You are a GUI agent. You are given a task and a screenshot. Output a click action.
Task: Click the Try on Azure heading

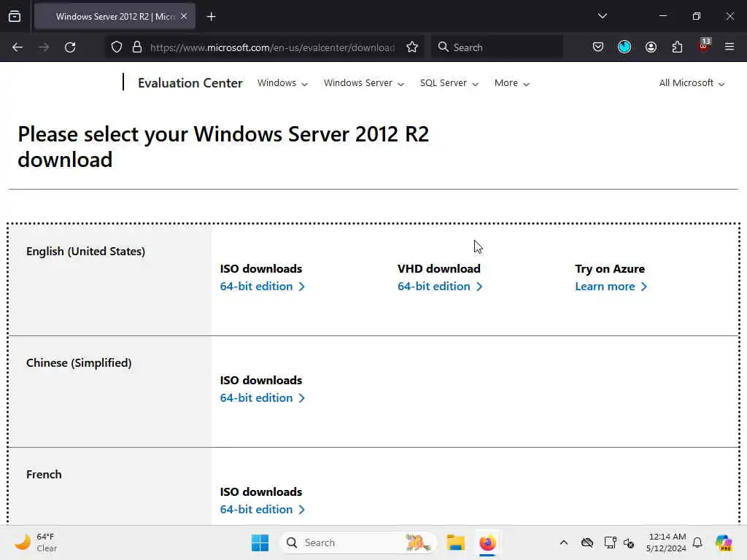click(610, 268)
